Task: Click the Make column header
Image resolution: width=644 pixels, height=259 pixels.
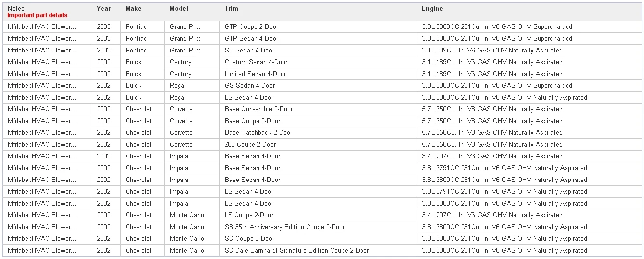Action: point(133,9)
